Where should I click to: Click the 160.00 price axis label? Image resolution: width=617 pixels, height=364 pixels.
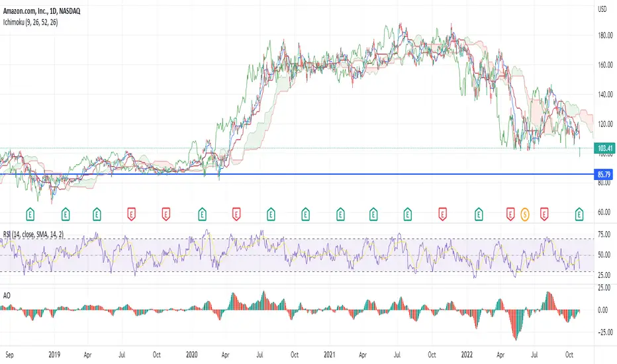[605, 65]
